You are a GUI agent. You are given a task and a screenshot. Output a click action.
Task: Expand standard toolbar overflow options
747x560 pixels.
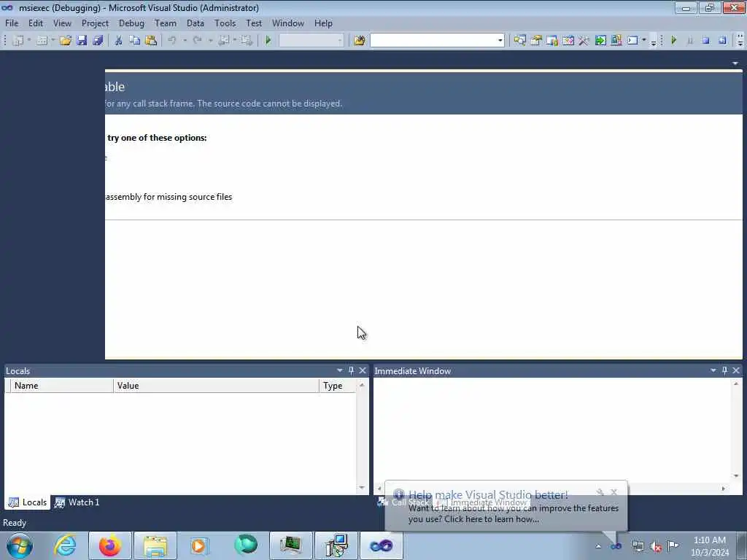pos(653,42)
